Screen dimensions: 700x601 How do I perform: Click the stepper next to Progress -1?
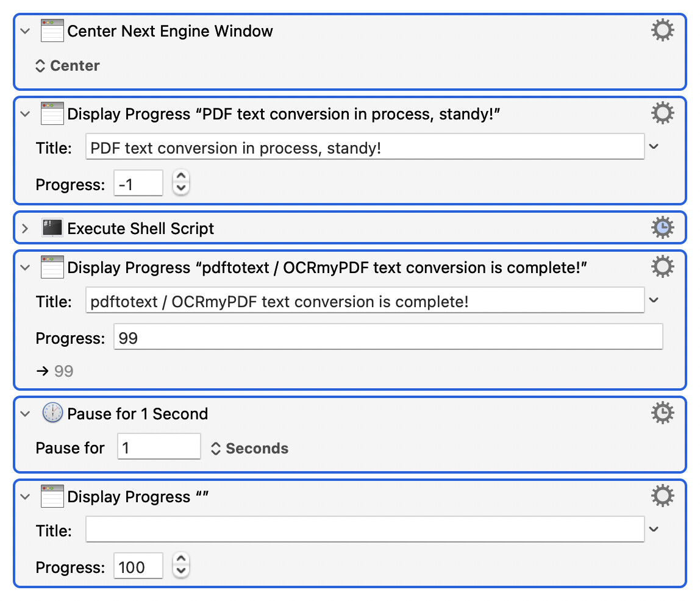pyautogui.click(x=181, y=182)
